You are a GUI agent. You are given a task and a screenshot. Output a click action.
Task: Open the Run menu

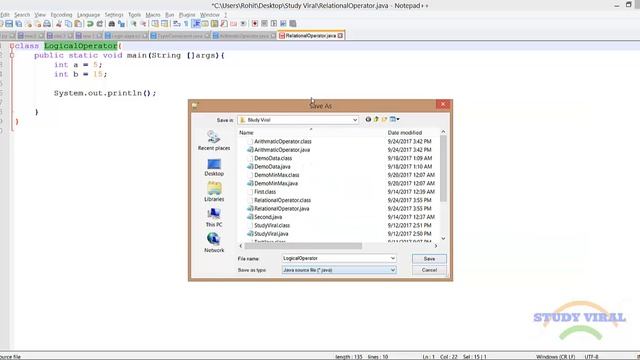169,15
